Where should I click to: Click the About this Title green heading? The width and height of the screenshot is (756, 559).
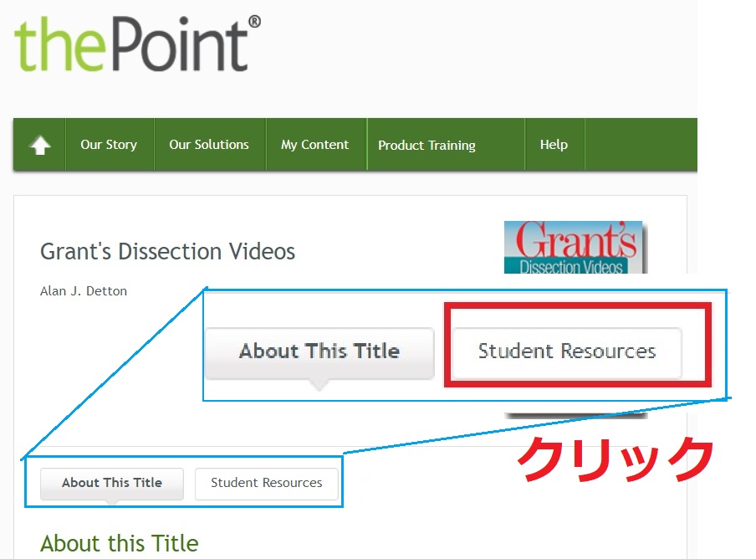120,544
